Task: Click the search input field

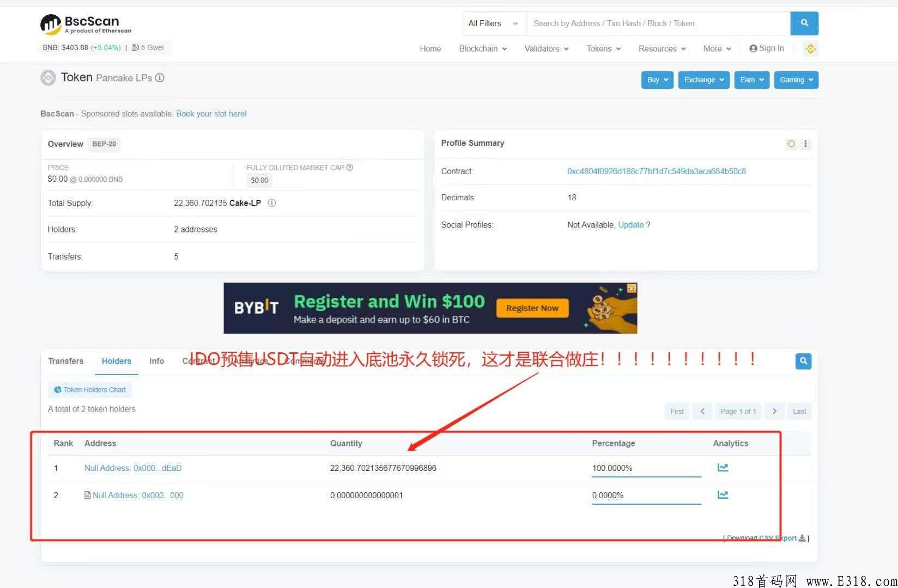Action: pos(658,23)
